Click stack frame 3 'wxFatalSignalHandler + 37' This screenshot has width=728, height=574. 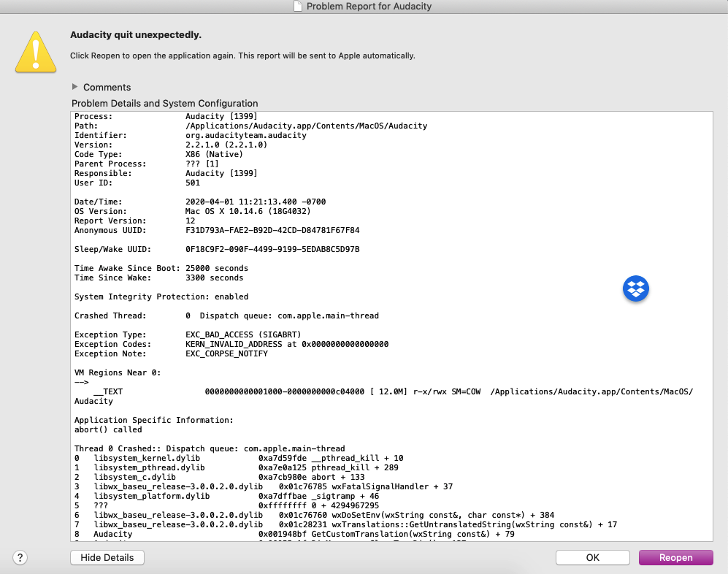tap(264, 486)
